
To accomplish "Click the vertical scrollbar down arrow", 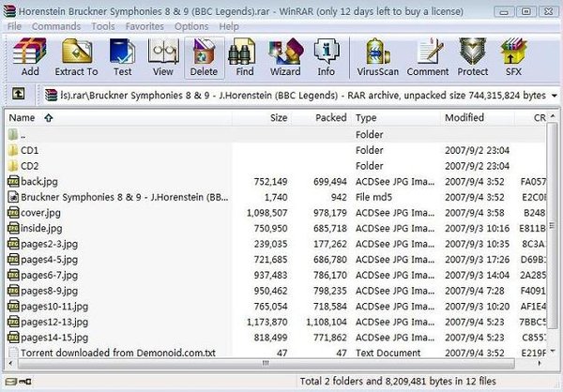I will click(x=553, y=351).
